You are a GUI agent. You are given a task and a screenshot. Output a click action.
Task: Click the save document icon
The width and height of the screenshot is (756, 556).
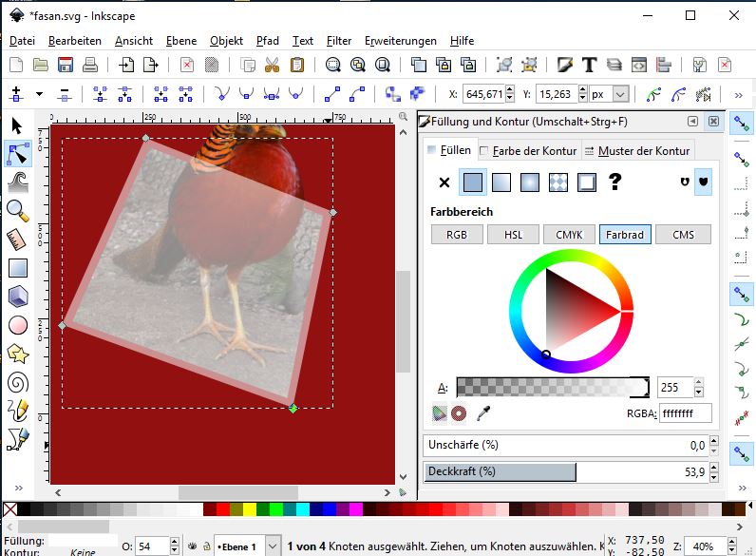pos(66,66)
